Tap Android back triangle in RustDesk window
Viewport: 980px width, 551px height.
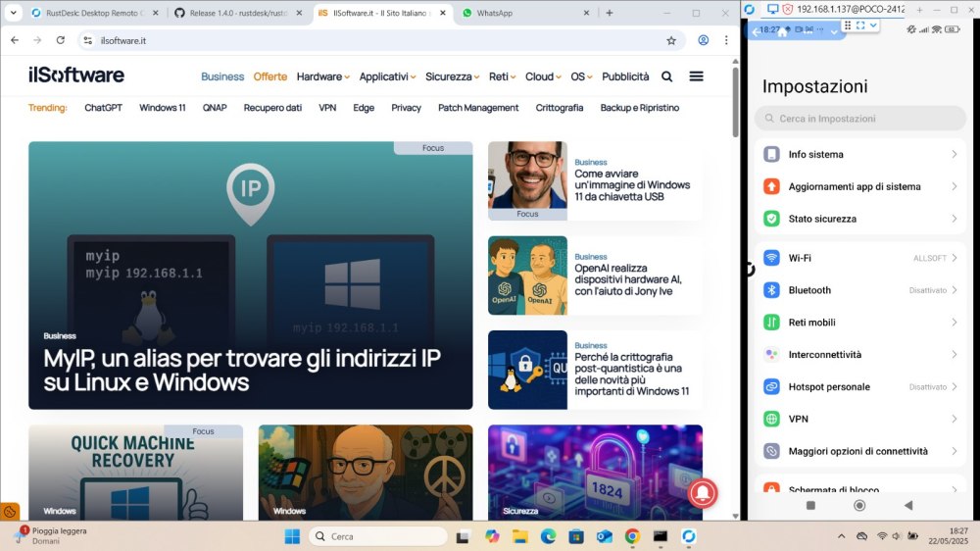[x=908, y=505]
